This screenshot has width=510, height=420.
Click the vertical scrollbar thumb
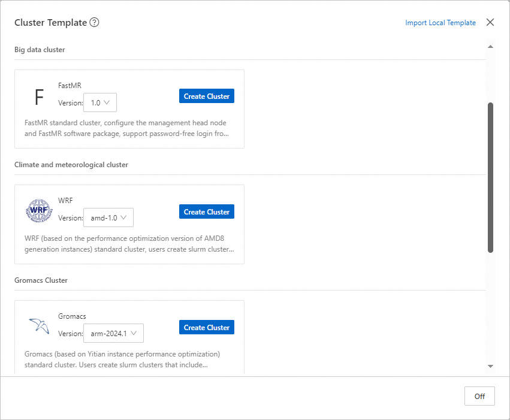[x=490, y=177]
